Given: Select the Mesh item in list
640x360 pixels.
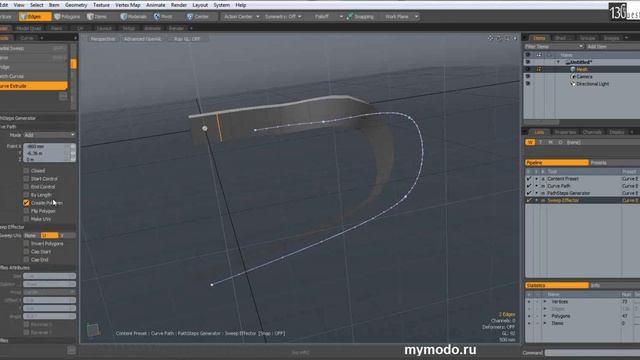Looking at the screenshot, I should click(582, 69).
